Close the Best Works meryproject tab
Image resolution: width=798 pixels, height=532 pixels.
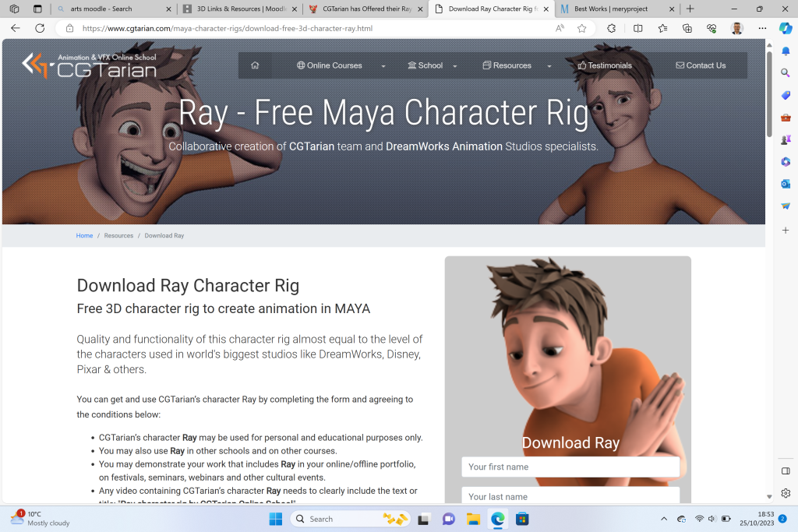[x=672, y=9]
